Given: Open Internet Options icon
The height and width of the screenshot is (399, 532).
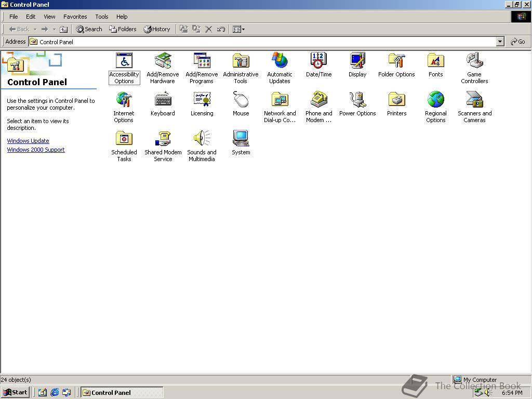Looking at the screenshot, I should pyautogui.click(x=124, y=107).
